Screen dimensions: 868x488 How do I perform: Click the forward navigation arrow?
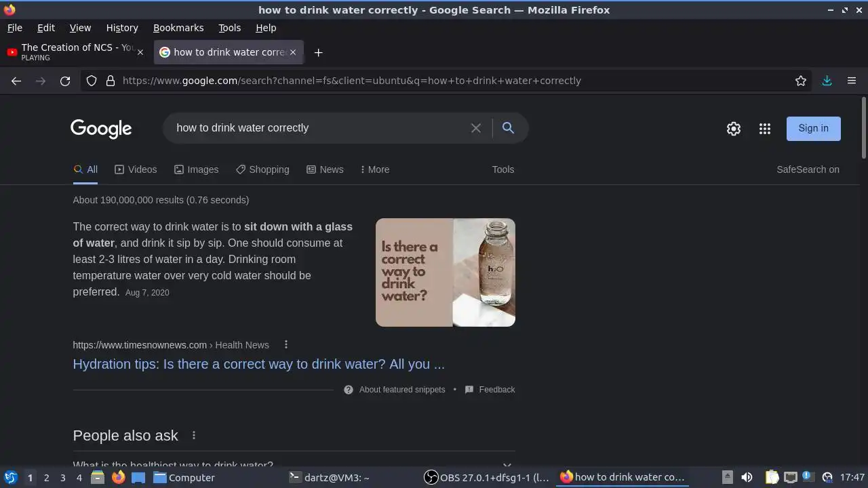click(x=41, y=81)
